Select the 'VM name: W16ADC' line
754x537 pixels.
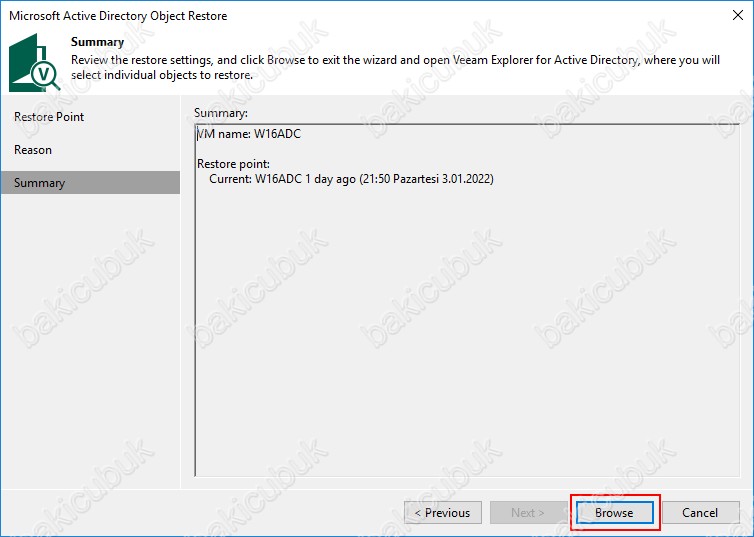coord(249,134)
